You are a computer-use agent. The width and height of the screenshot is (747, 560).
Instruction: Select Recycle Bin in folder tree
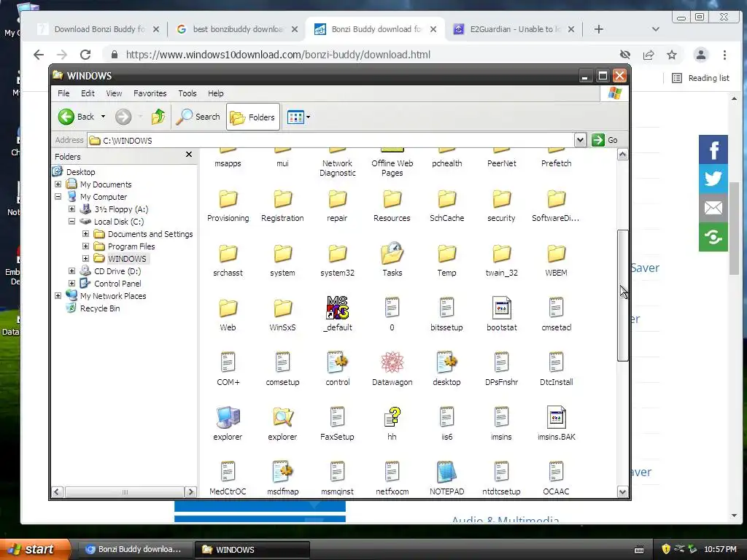pos(100,308)
